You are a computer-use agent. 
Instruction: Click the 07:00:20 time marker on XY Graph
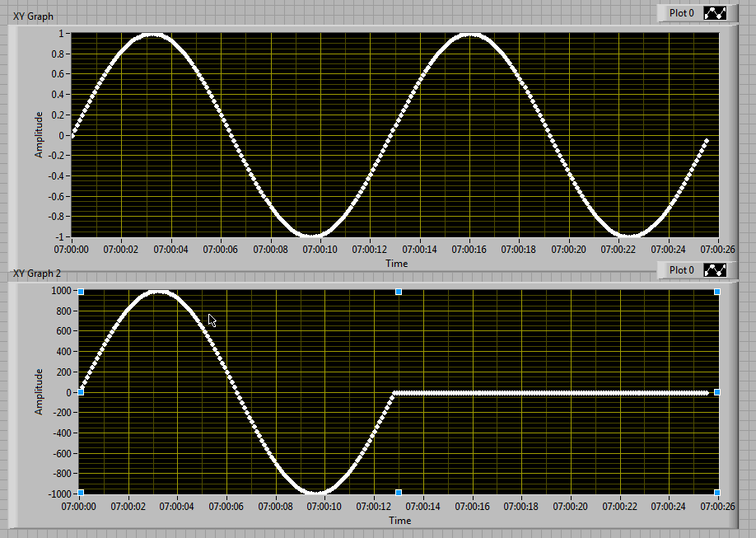click(568, 250)
